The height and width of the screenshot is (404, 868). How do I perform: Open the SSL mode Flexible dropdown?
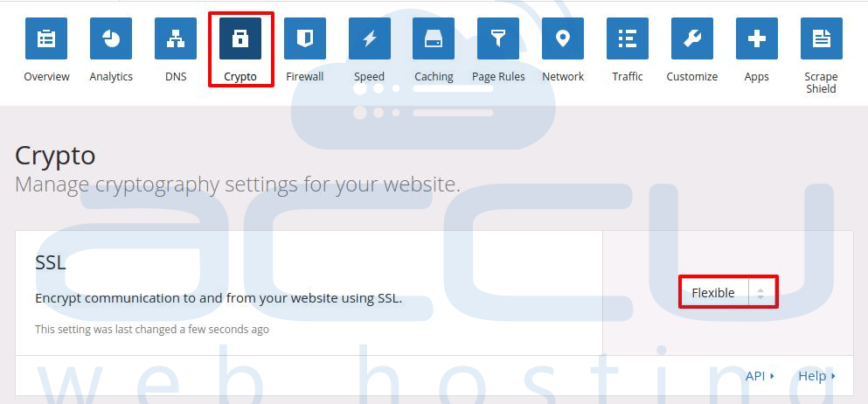tap(728, 292)
